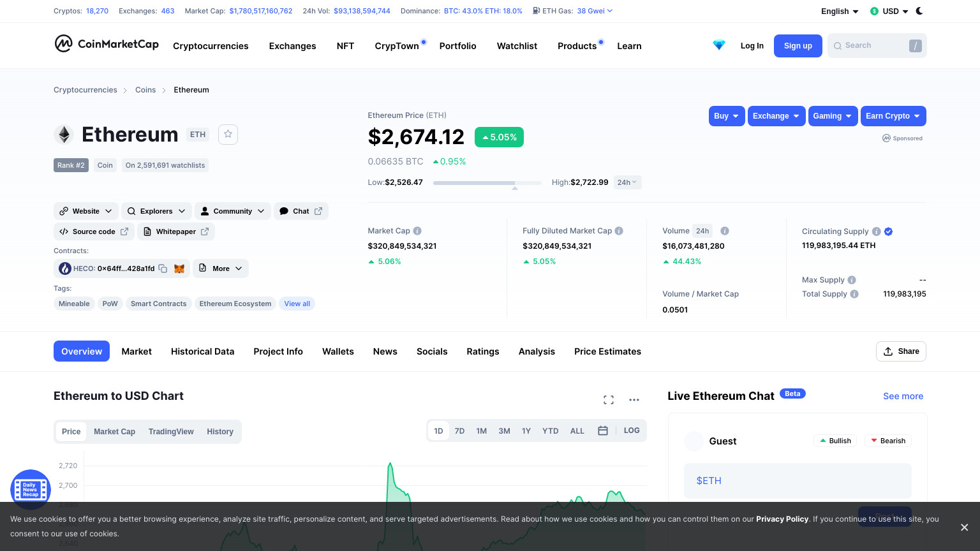
Task: Open NFT nav menu
Action: [345, 46]
